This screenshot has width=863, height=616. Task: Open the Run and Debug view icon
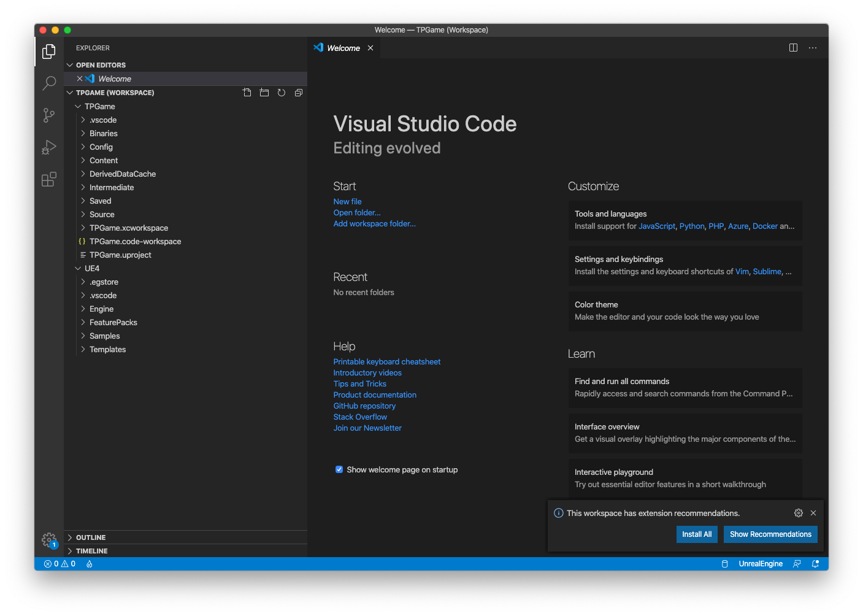coord(49,147)
